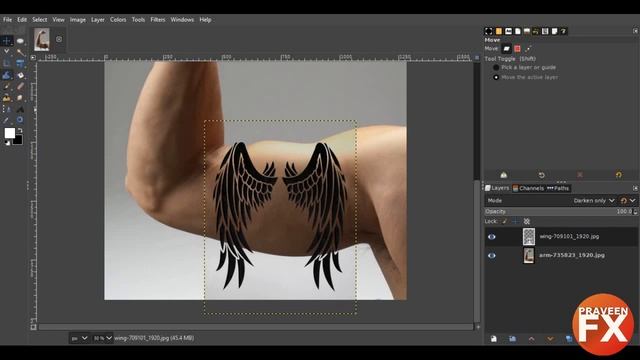640x360 pixels.
Task: Select the Eraser tool
Action: coord(20,86)
